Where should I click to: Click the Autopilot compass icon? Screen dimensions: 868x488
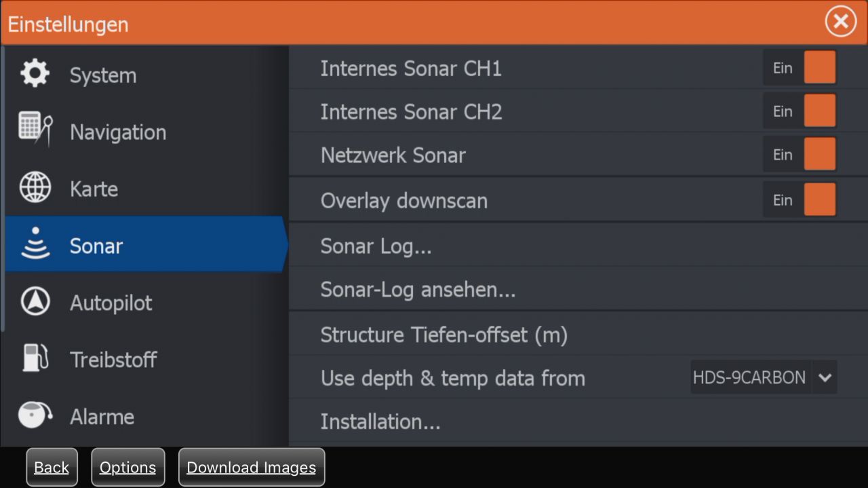coord(35,302)
